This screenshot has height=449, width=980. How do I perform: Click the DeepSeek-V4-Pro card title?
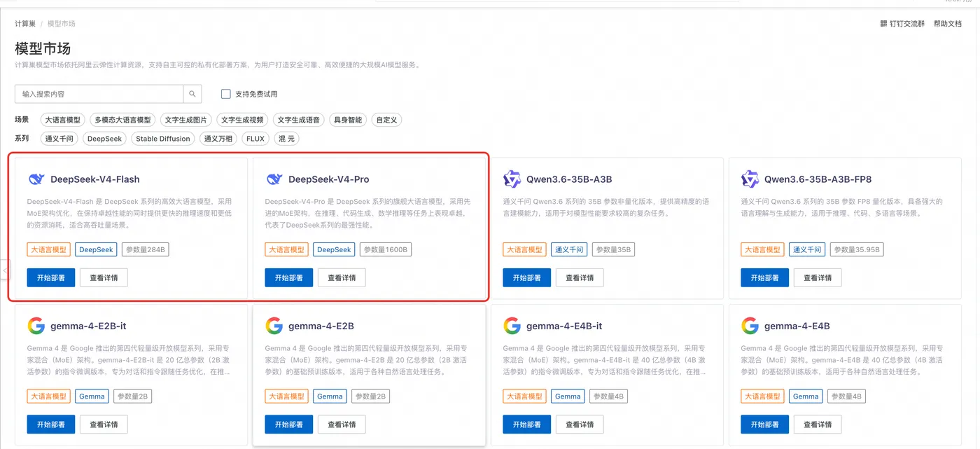pyautogui.click(x=328, y=179)
